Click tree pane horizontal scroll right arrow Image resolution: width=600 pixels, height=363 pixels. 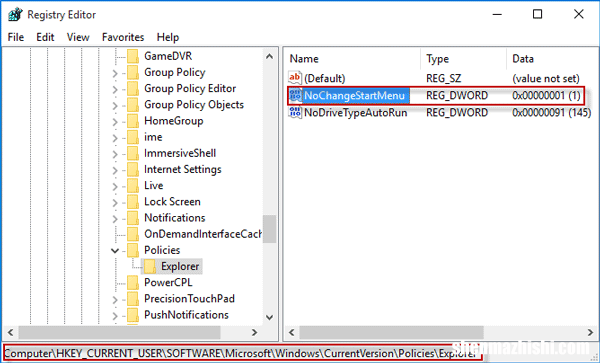pos(254,332)
